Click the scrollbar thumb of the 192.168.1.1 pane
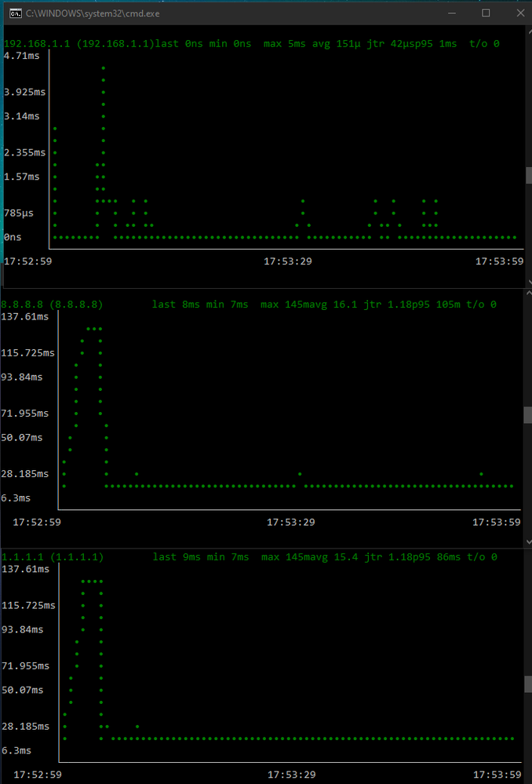Viewport: 532px width, 784px height. click(529, 176)
